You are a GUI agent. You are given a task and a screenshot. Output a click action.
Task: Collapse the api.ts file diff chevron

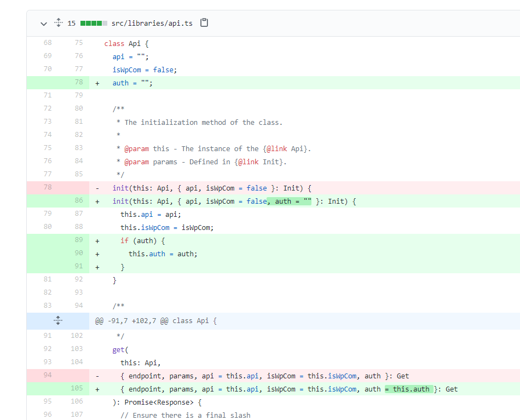coord(44,24)
